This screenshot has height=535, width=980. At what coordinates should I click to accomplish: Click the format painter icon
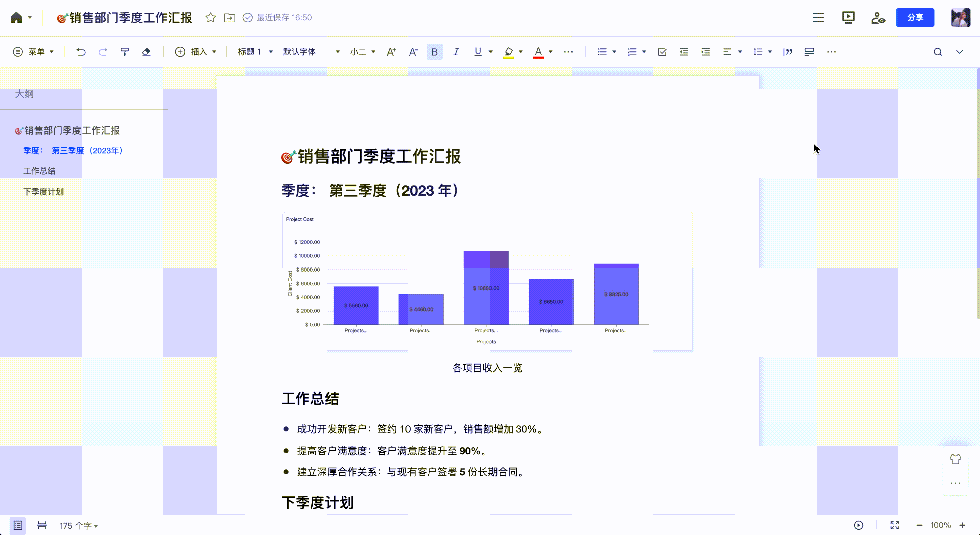tap(124, 51)
